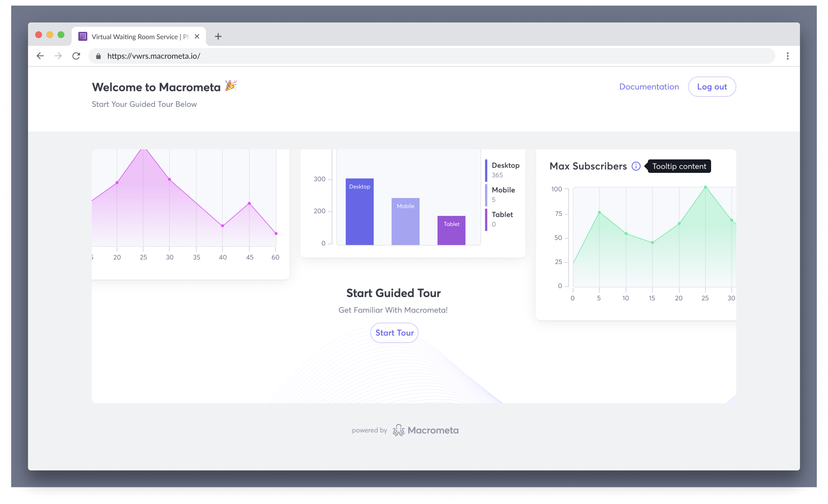Click the green chart peak point at 25
Screen dimensions: 828x504
(705, 187)
